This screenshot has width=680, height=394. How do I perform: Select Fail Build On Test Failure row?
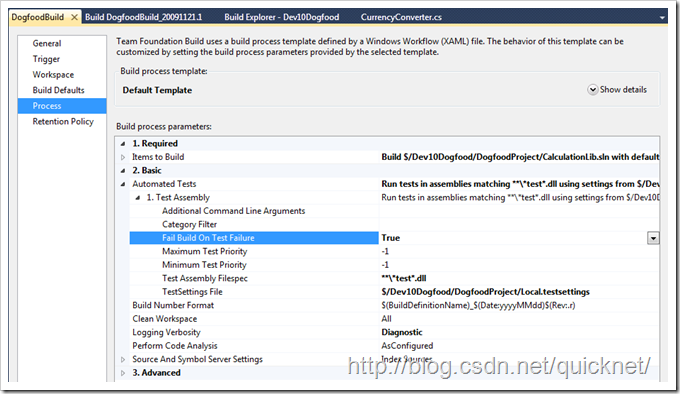point(254,238)
